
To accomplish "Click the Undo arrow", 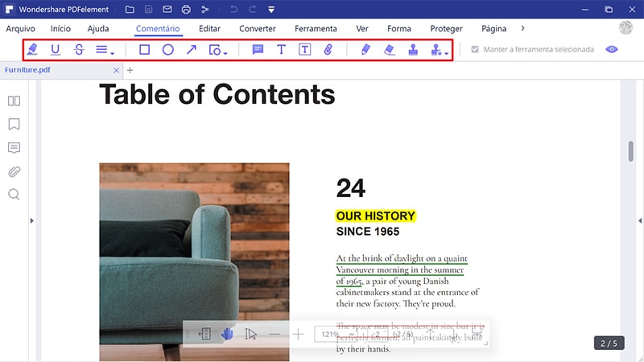I will coord(233,9).
